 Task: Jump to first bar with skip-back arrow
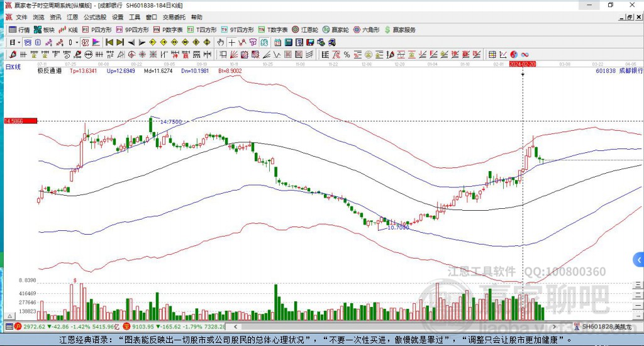[x=109, y=42]
